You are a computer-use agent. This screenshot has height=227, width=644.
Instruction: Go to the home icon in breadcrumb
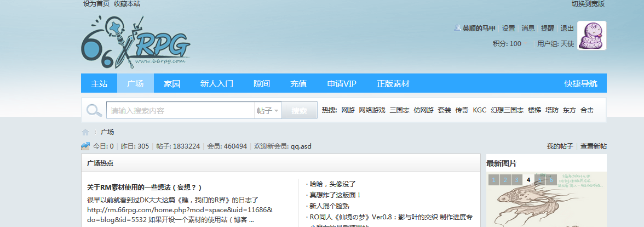coord(85,132)
